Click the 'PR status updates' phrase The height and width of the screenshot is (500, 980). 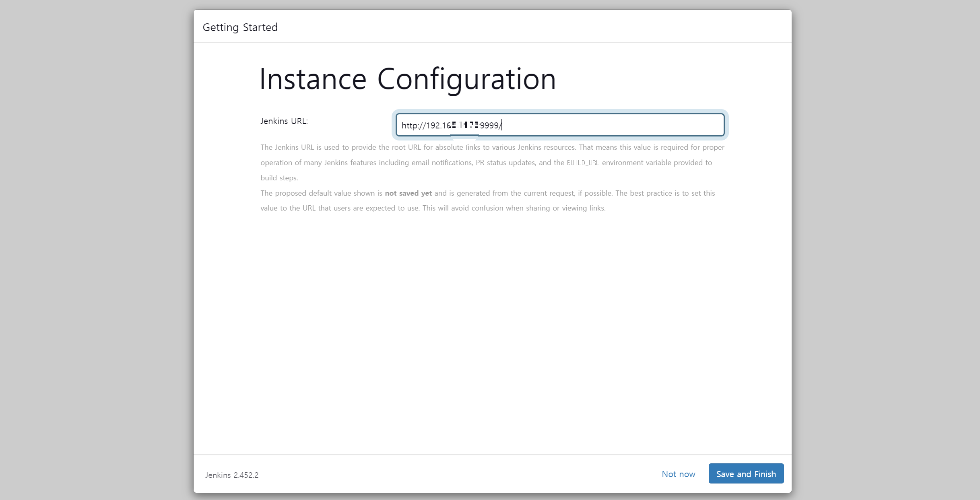coord(505,163)
